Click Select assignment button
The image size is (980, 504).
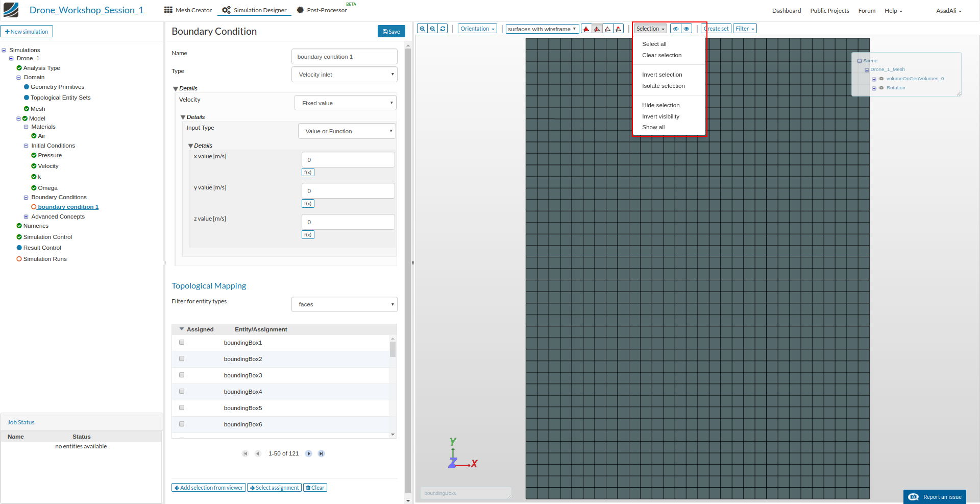(275, 488)
